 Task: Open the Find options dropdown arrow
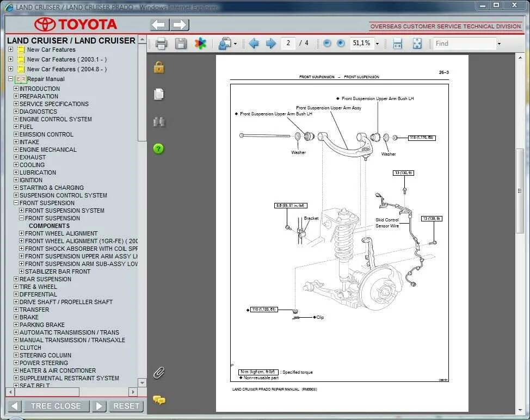tap(499, 44)
